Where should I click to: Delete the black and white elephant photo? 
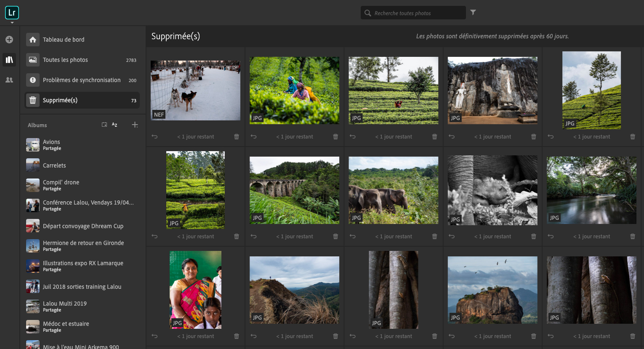534,236
